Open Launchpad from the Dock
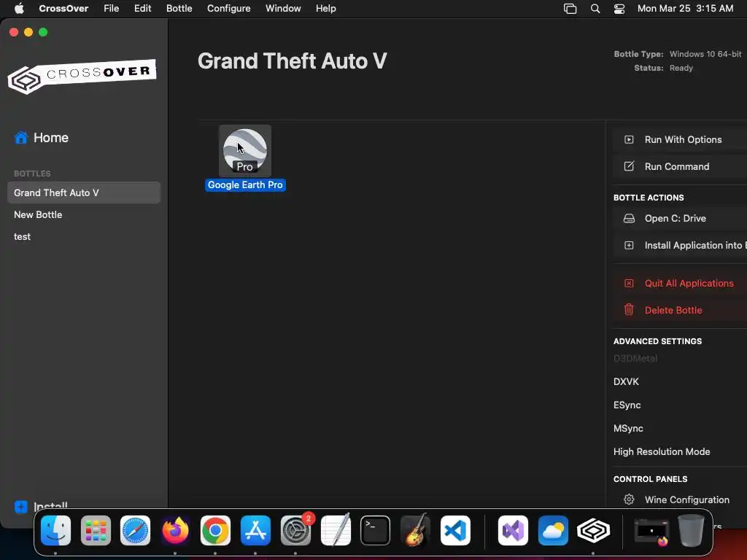This screenshot has width=747, height=560. pos(96,531)
